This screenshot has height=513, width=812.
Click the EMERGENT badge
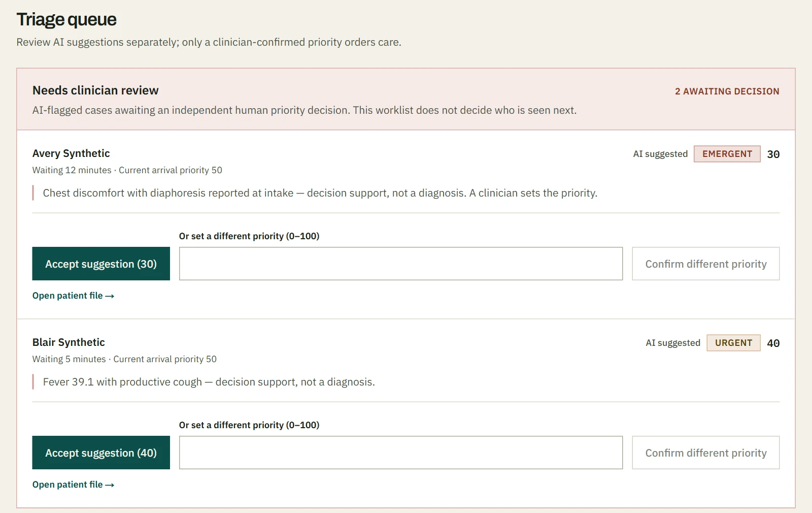click(x=727, y=154)
